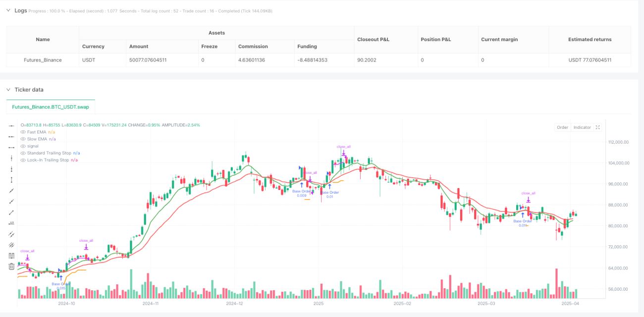The height and width of the screenshot is (317, 644).
Task: Select the vertical straight line drawing tool
Action: pos(12,158)
